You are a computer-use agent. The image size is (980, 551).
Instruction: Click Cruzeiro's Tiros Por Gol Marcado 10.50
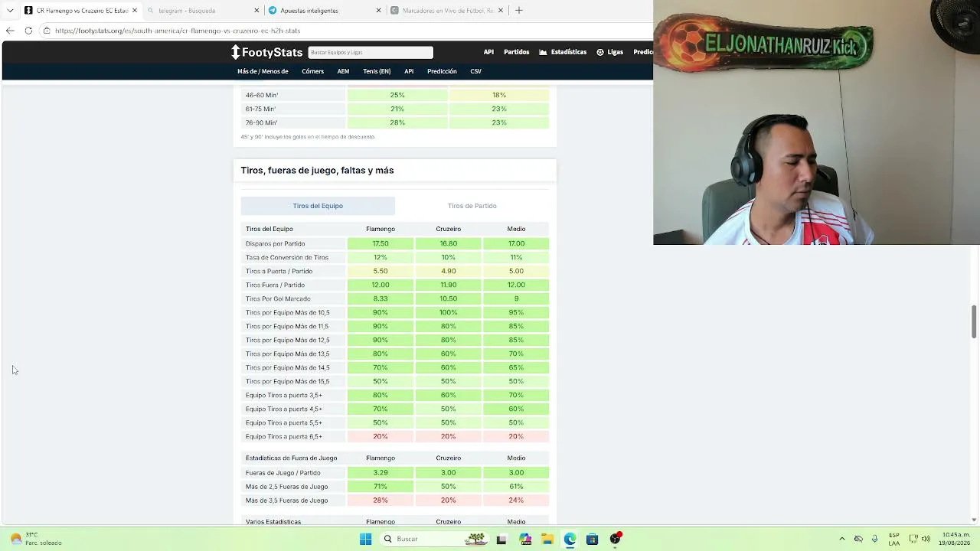coord(449,298)
